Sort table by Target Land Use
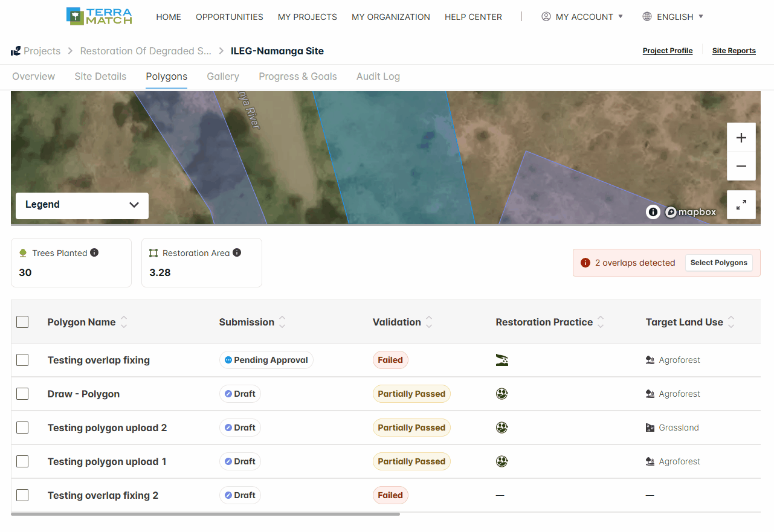 pos(731,322)
